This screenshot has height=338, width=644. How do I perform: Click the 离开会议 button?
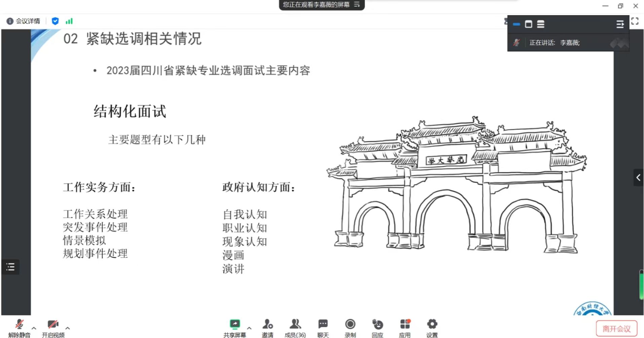click(x=616, y=329)
